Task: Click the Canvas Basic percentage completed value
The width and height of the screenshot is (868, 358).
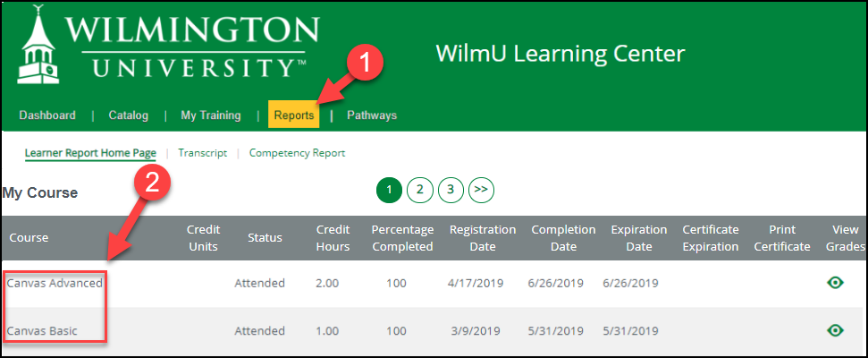Action: tap(396, 331)
